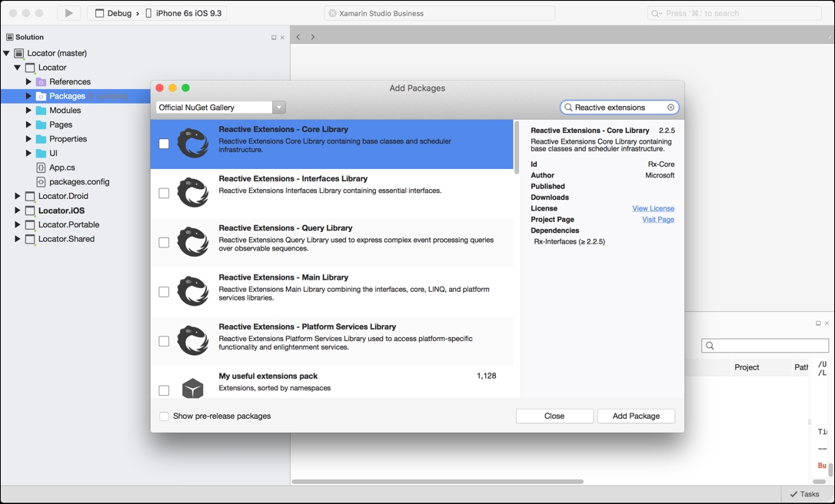Focus the top search field
Viewport: 835px width, 504px height.
click(x=734, y=13)
